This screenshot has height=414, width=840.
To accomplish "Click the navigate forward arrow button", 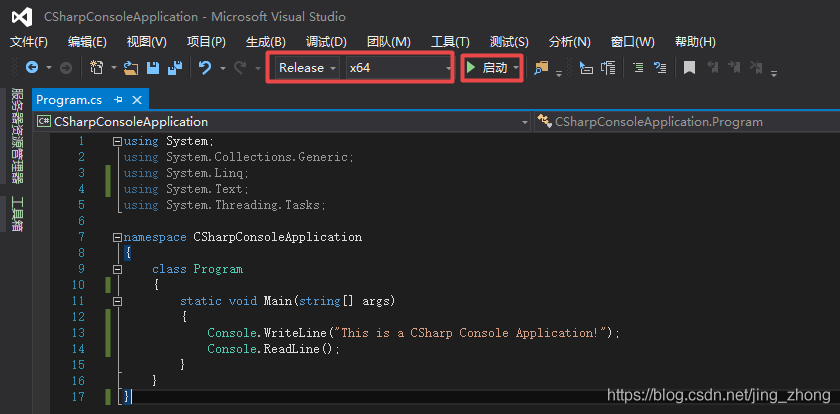I will [65, 68].
